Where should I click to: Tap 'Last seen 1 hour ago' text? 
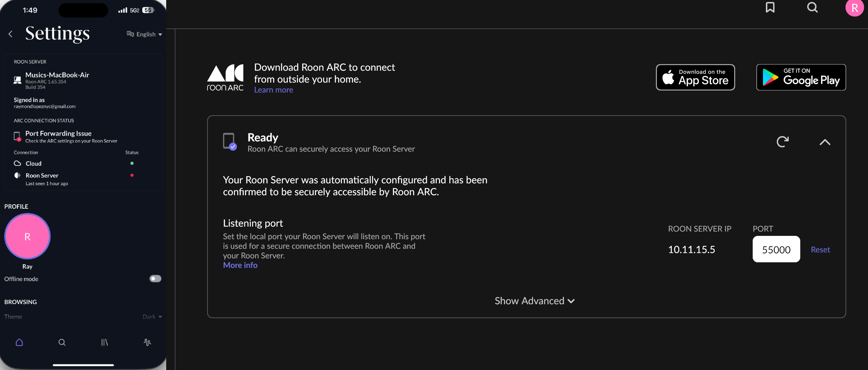pyautogui.click(x=47, y=183)
